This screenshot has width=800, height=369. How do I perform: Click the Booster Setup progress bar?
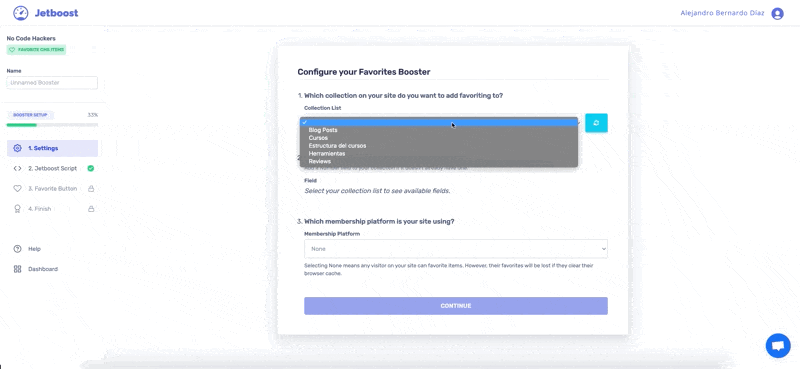pyautogui.click(x=52, y=125)
